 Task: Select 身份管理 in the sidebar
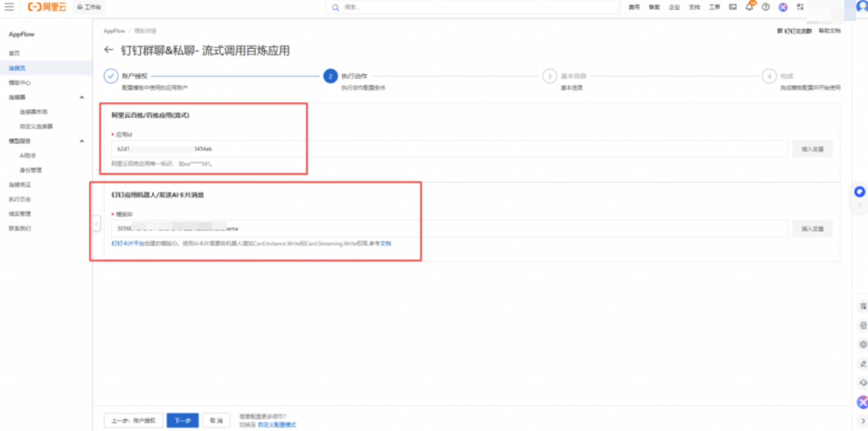tap(31, 170)
